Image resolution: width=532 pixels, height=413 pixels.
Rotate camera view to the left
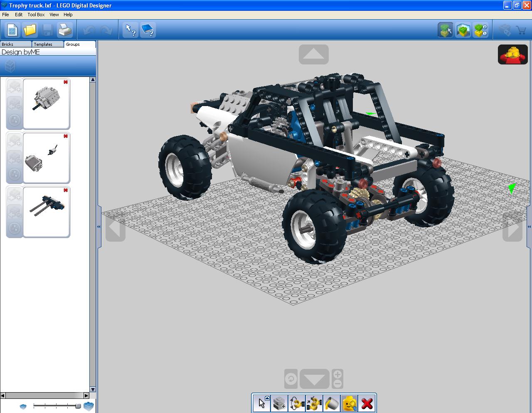coord(115,227)
